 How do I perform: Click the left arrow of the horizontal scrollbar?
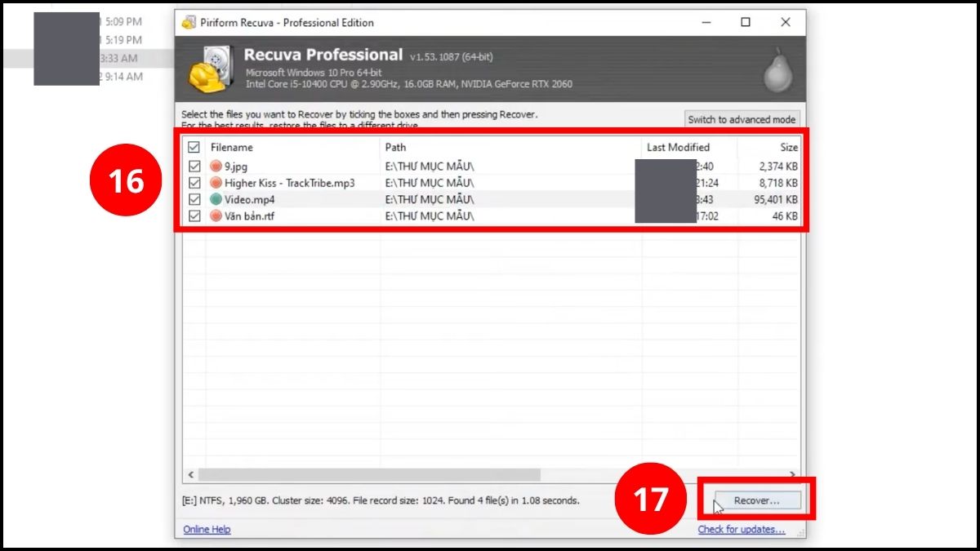tap(189, 474)
